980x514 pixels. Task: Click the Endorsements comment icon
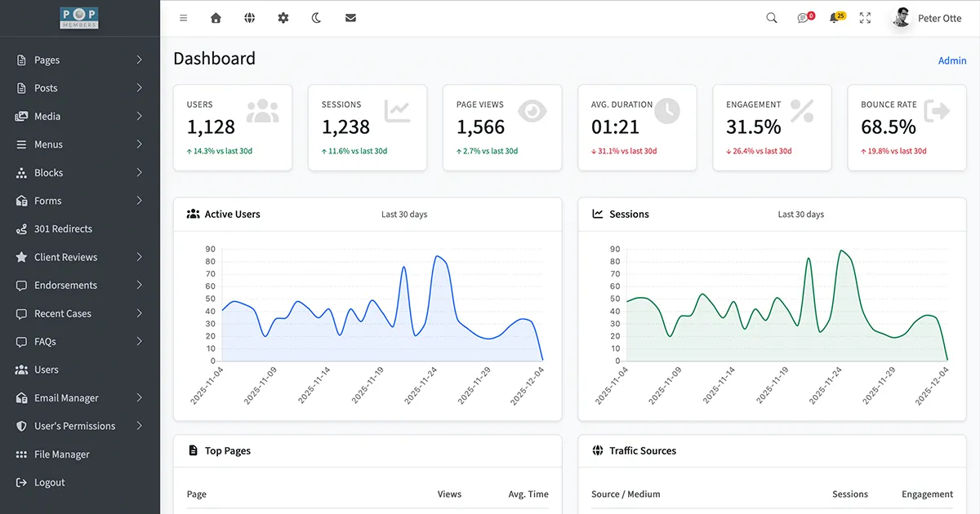(21, 286)
